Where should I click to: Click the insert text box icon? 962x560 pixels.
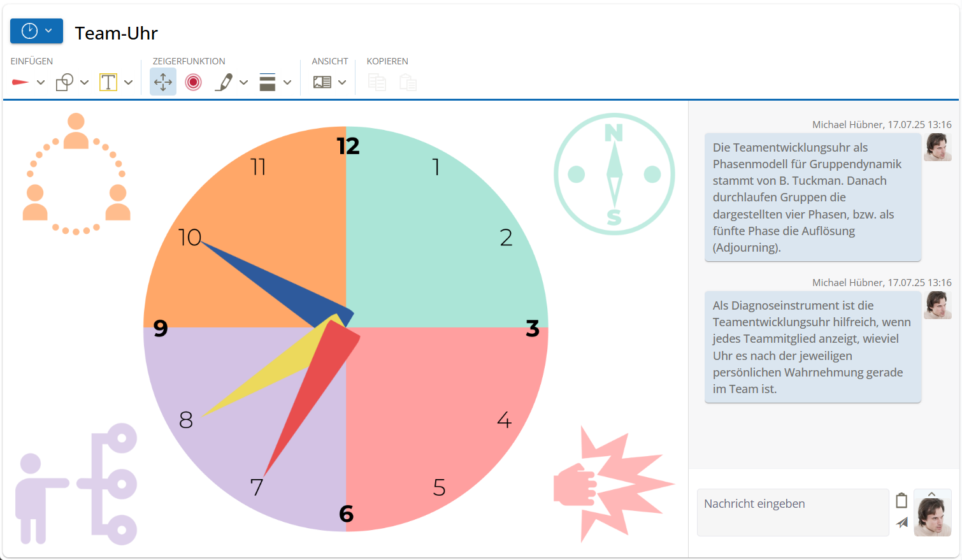(x=108, y=82)
